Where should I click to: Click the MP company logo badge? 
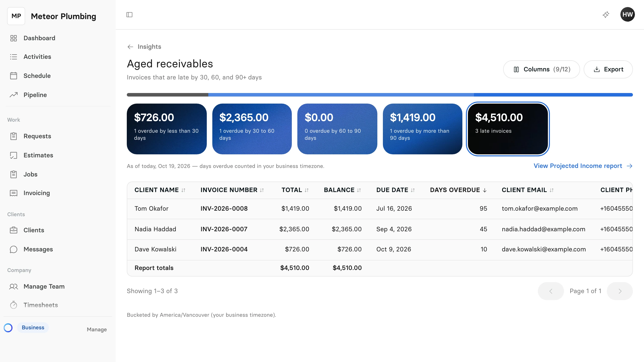click(x=16, y=16)
